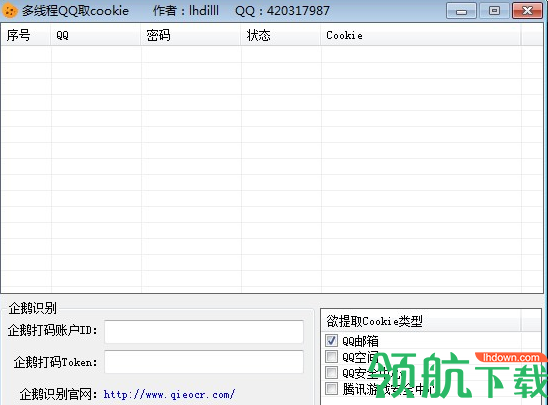The image size is (548, 405).
Task: Click the 欲提取Cookie类型 list header
Action: coord(421,321)
